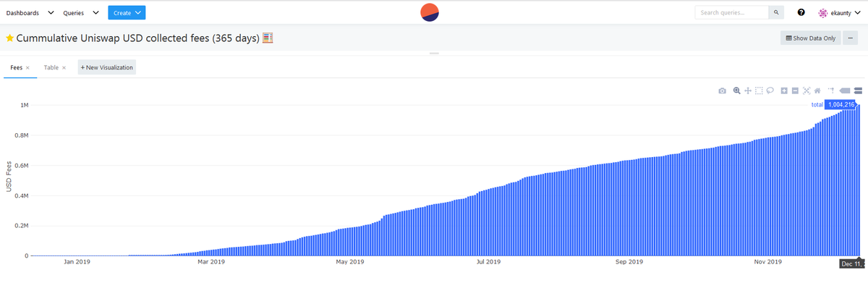The image size is (868, 283).
Task: Select the Pan arrows tool
Action: pos(747,90)
